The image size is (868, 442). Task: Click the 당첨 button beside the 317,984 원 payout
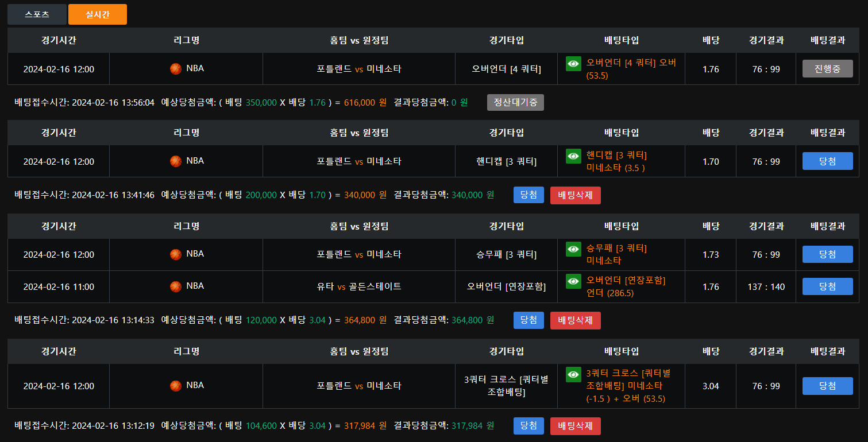528,426
